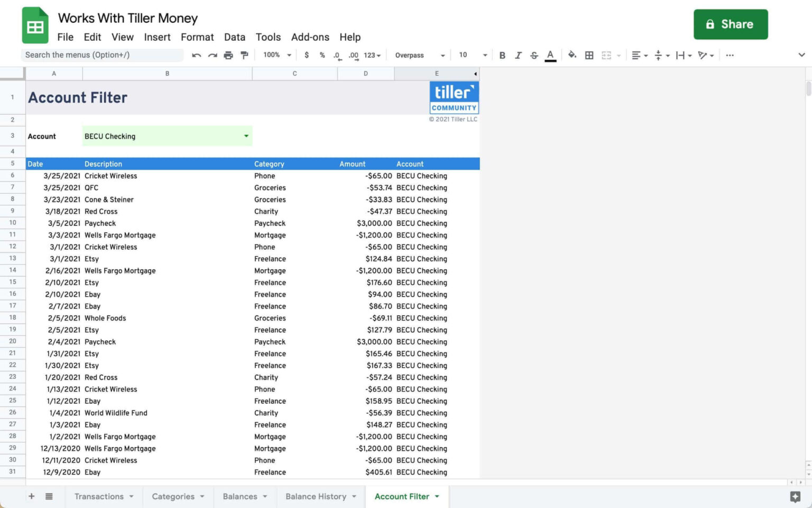Click the decrease decimal places icon
Screen dimensions: 812x508
(337, 55)
